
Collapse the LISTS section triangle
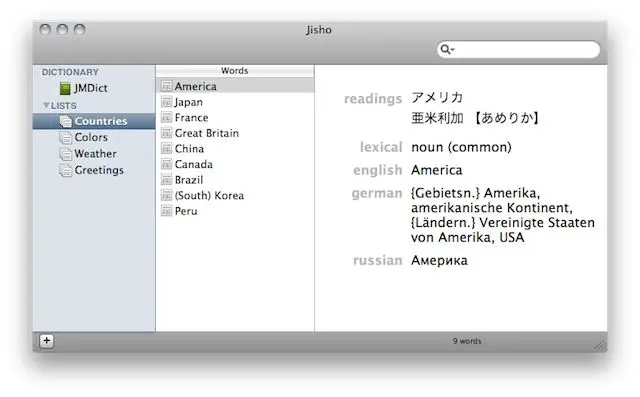point(46,105)
